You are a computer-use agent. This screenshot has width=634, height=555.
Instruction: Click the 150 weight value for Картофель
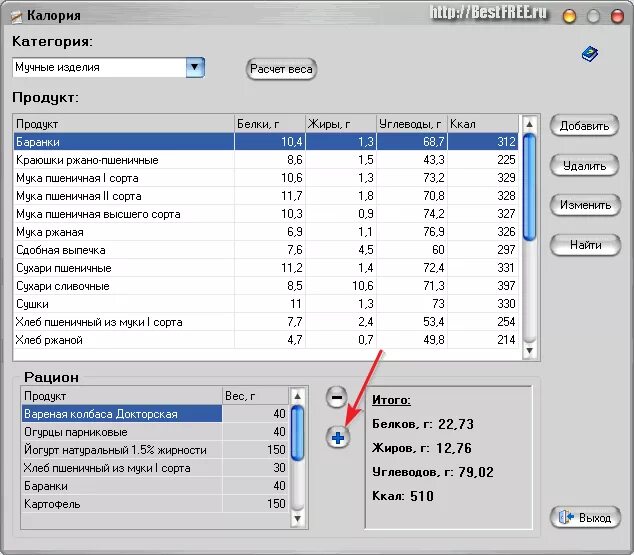pyautogui.click(x=276, y=504)
